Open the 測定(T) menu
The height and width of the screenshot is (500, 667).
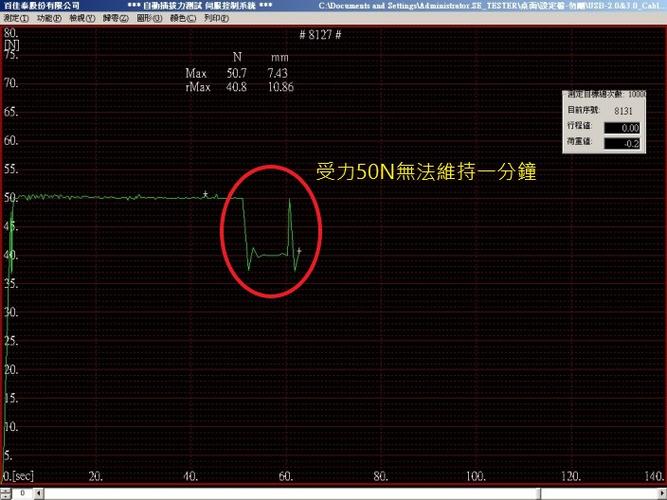coord(16,19)
